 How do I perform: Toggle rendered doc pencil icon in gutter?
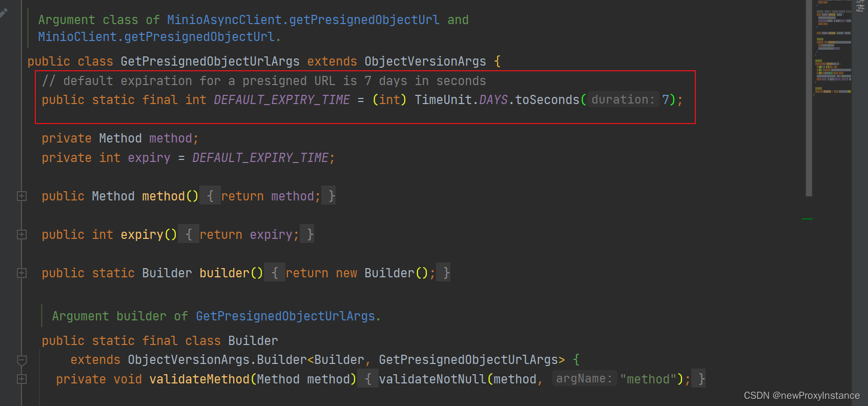point(3,13)
